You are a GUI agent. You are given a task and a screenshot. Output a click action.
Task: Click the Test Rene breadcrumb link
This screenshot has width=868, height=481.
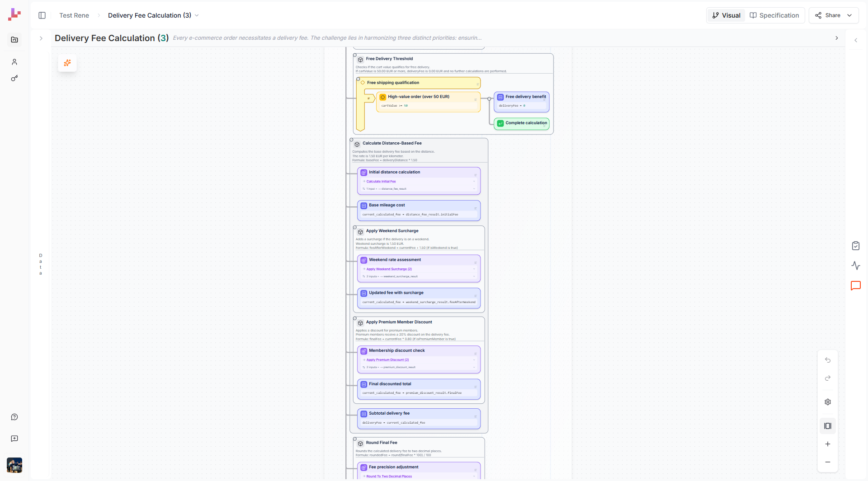point(74,15)
